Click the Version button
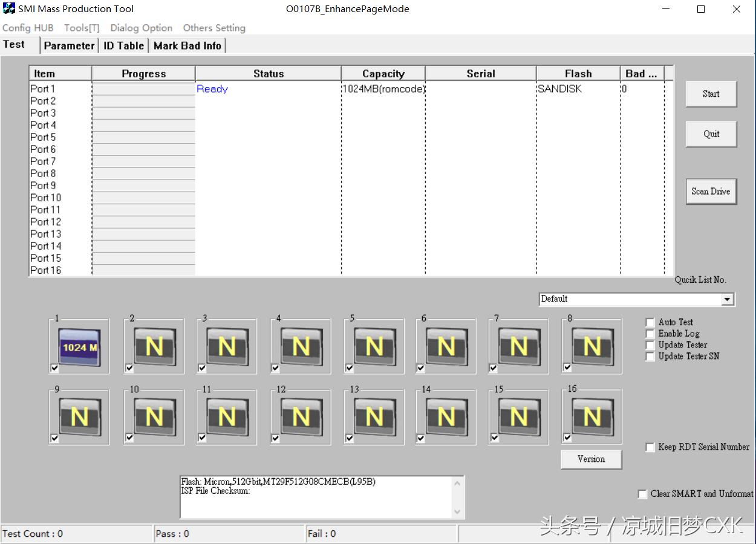Image resolution: width=756 pixels, height=544 pixels. 591,459
